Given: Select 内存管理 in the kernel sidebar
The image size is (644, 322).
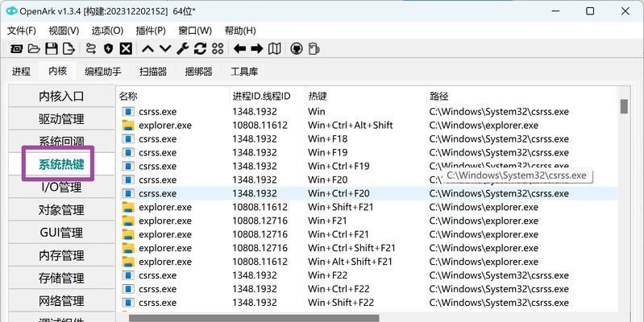Looking at the screenshot, I should [x=61, y=255].
